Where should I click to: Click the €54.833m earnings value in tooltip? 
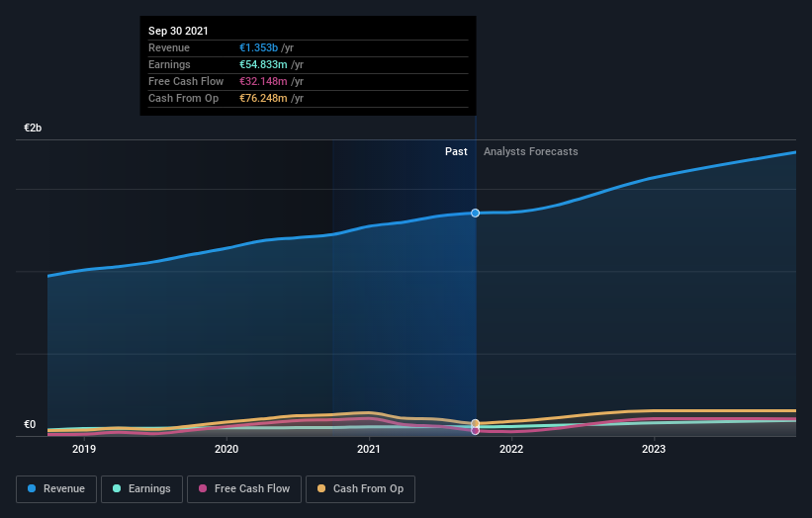pyautogui.click(x=263, y=64)
